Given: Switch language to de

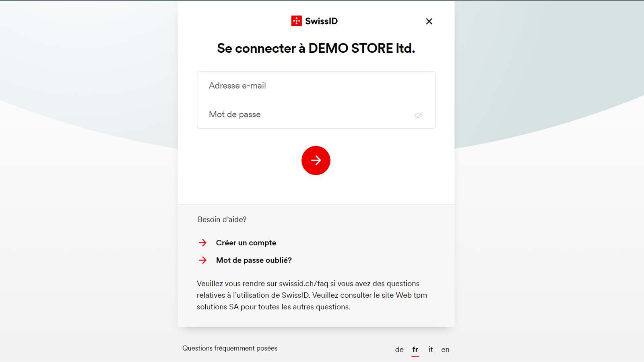Looking at the screenshot, I should click(399, 350).
